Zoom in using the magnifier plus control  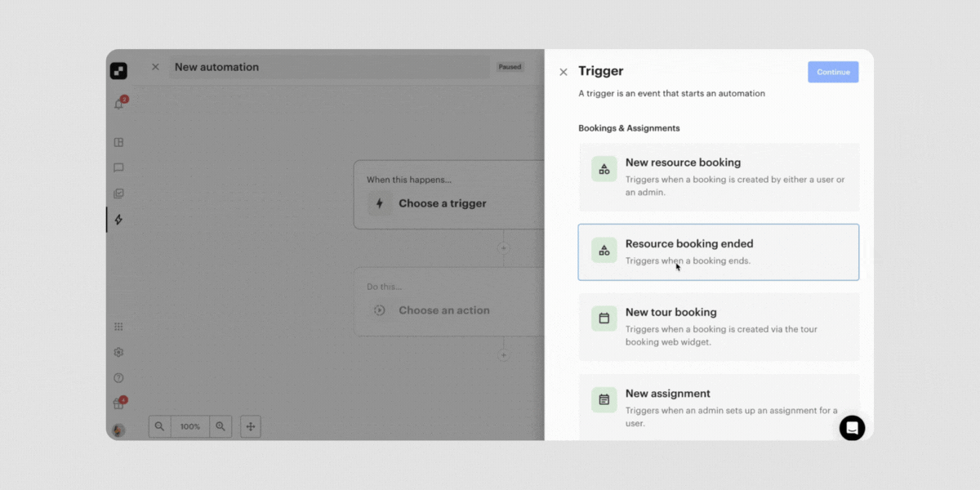(220, 426)
